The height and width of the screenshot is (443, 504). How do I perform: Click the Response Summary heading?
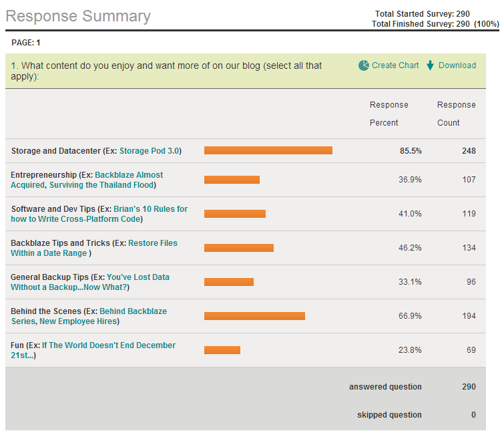[78, 16]
